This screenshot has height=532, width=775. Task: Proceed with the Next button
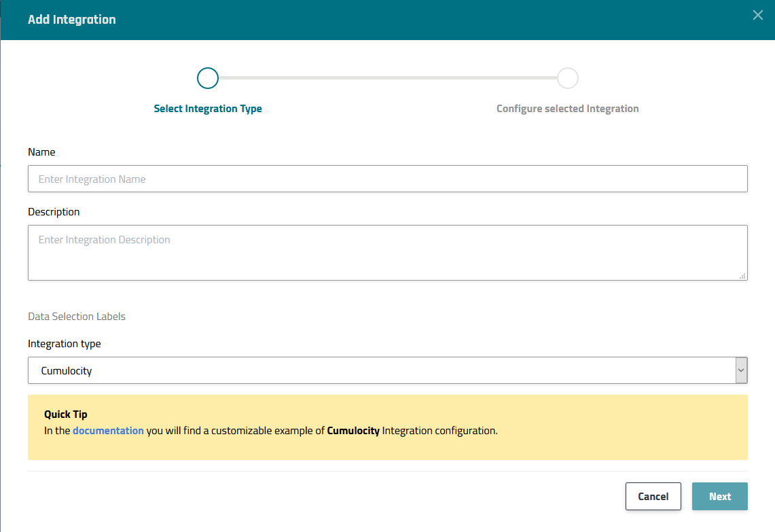click(x=719, y=497)
